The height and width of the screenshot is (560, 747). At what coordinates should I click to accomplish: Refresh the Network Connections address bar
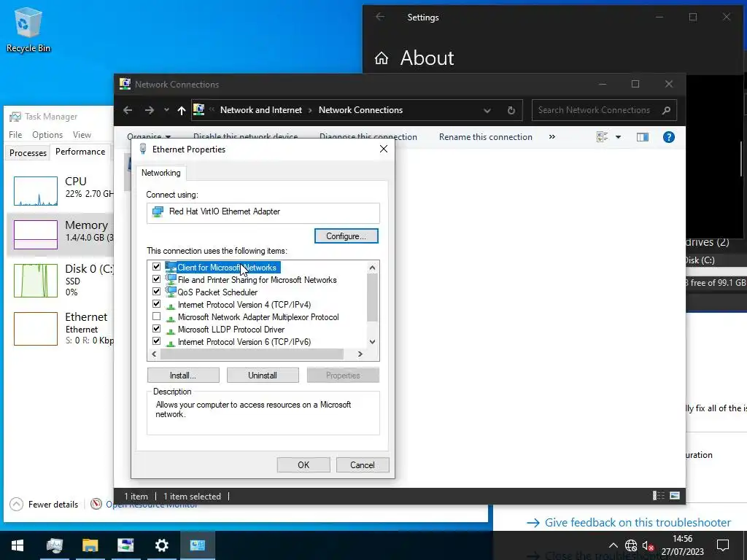pos(511,110)
